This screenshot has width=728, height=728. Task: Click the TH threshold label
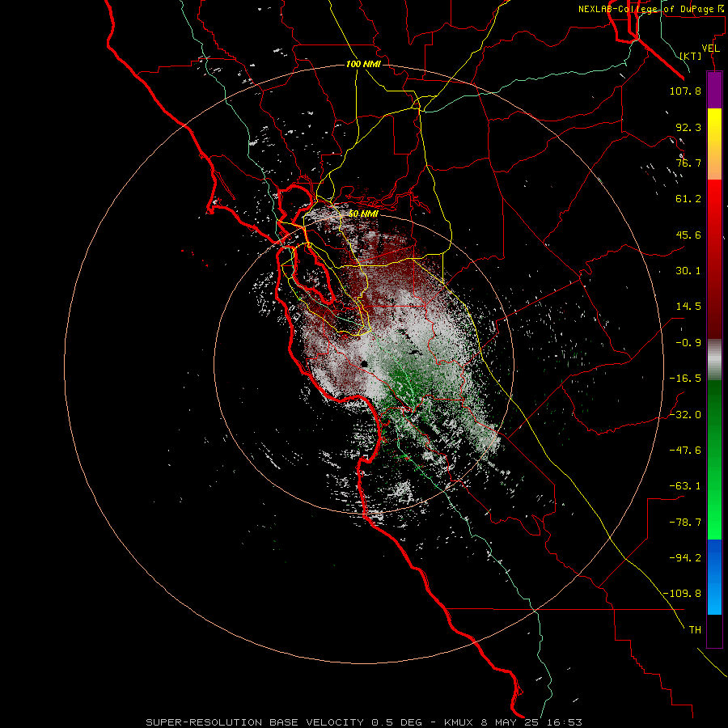click(695, 630)
